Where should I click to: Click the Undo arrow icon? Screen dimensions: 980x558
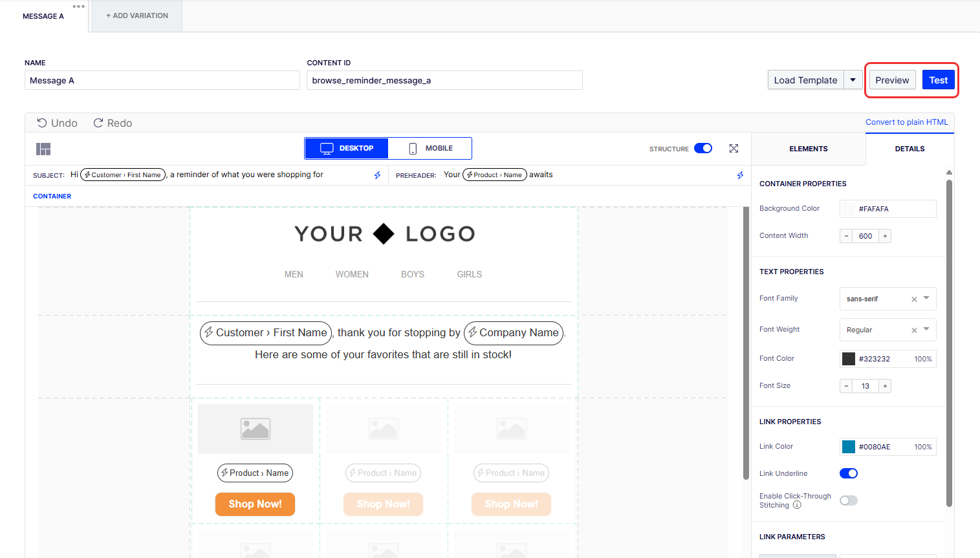coord(42,123)
